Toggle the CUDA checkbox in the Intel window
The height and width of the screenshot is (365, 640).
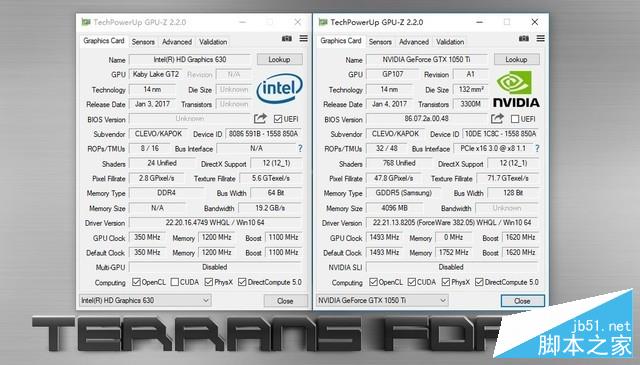(x=175, y=282)
